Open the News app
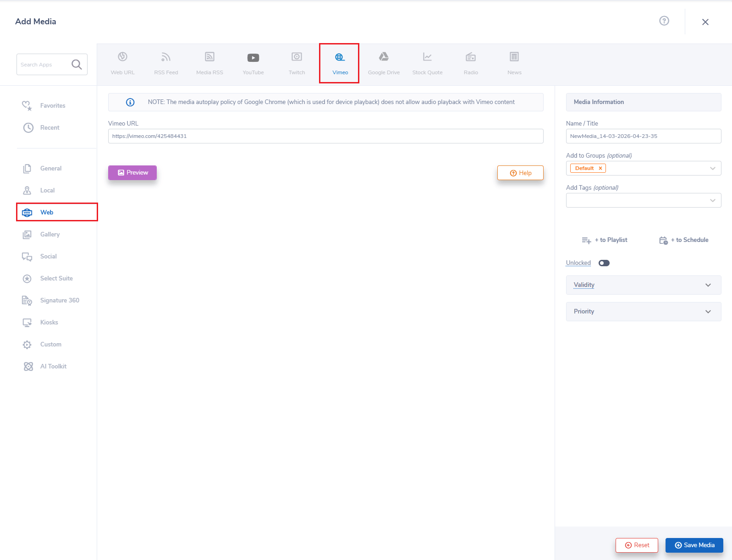 (x=514, y=63)
